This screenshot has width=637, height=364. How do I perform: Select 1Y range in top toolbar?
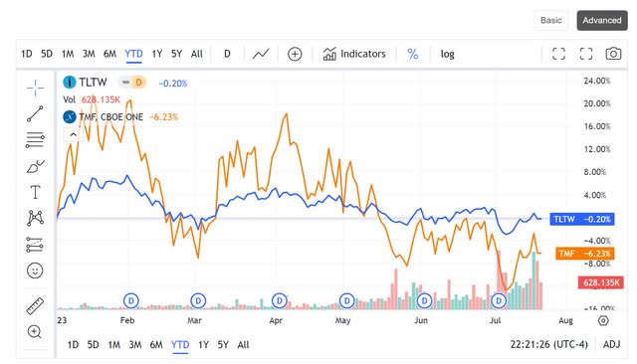[157, 54]
